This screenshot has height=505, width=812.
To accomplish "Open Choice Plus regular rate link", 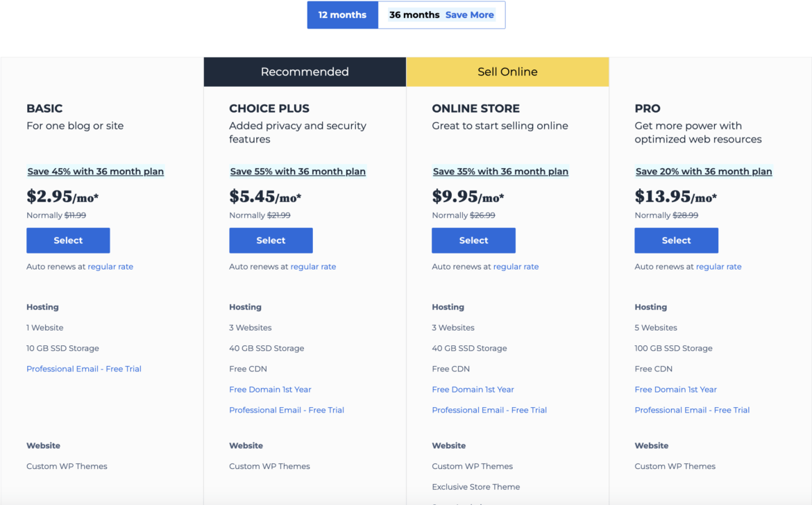I will [313, 267].
